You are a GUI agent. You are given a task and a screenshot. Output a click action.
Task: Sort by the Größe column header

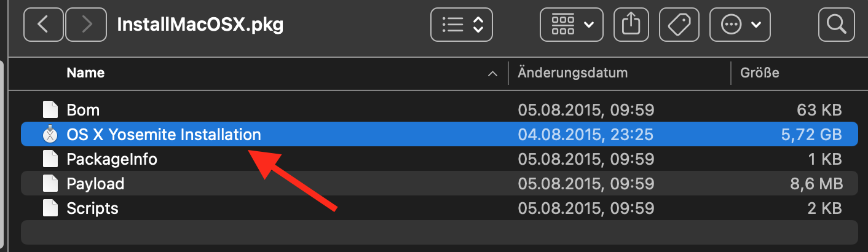point(760,73)
